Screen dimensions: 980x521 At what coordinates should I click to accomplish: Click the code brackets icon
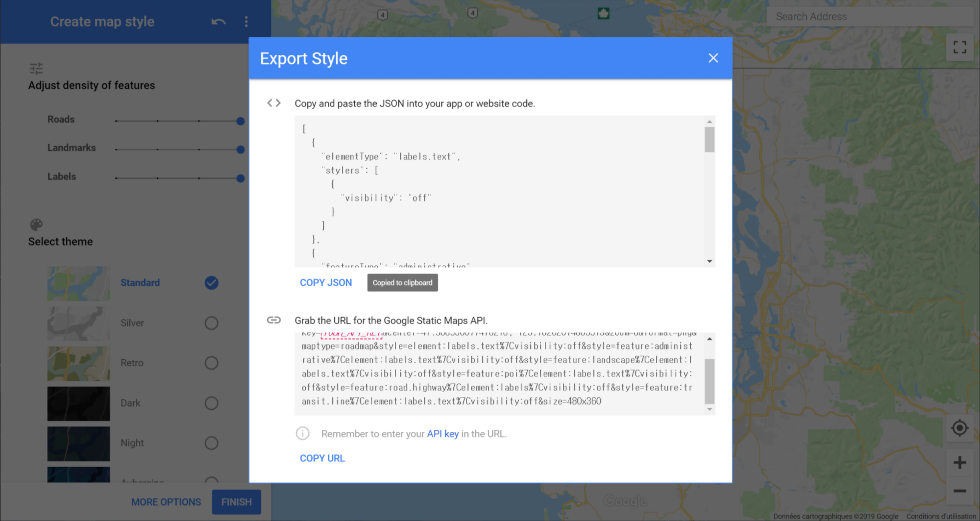pyautogui.click(x=274, y=103)
